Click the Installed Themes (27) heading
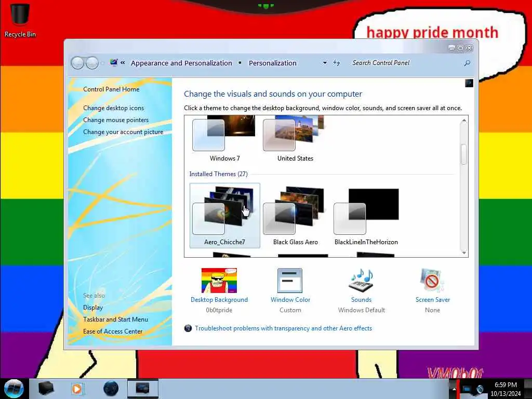The height and width of the screenshot is (399, 532). point(219,174)
